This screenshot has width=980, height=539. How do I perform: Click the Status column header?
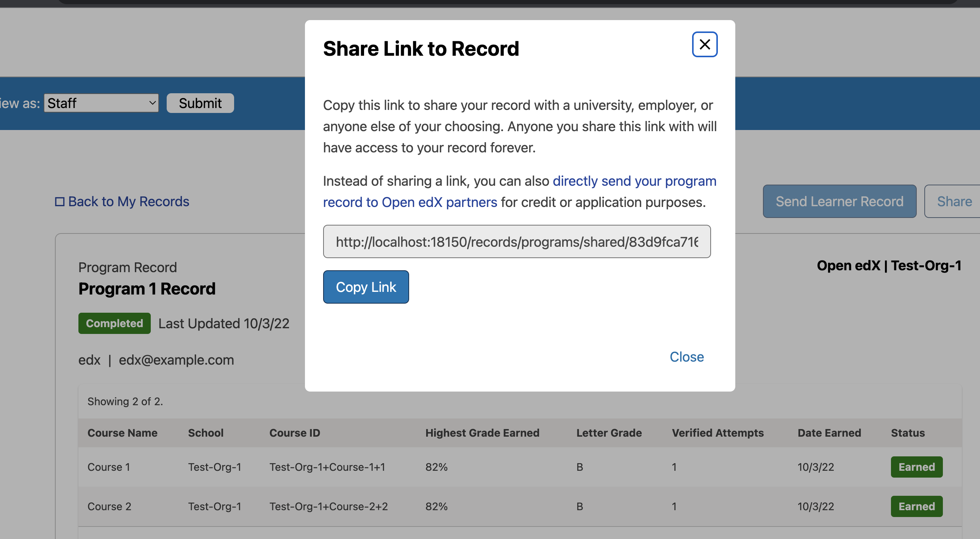907,433
